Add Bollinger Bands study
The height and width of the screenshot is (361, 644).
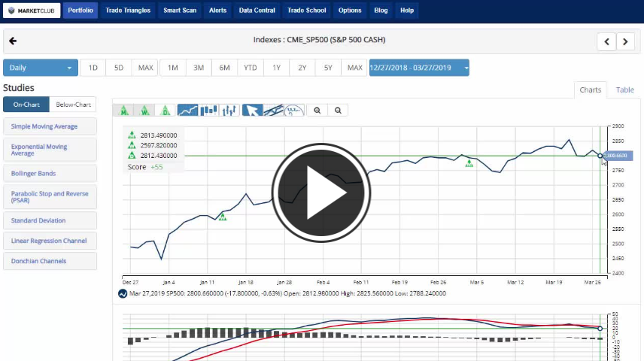(x=50, y=173)
